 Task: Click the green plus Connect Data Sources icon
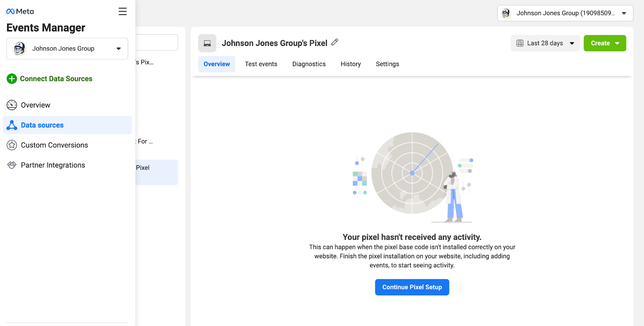[12, 79]
